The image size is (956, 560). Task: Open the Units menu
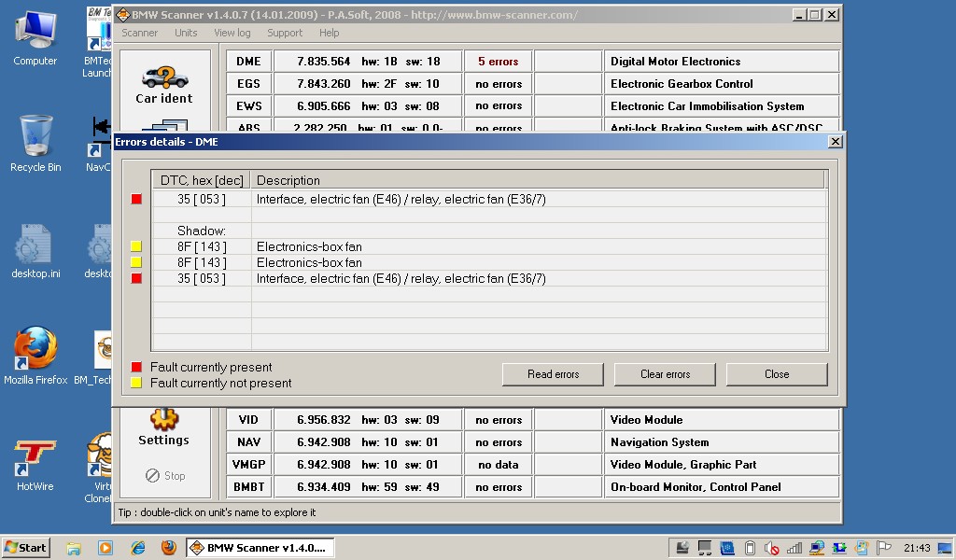pyautogui.click(x=186, y=33)
